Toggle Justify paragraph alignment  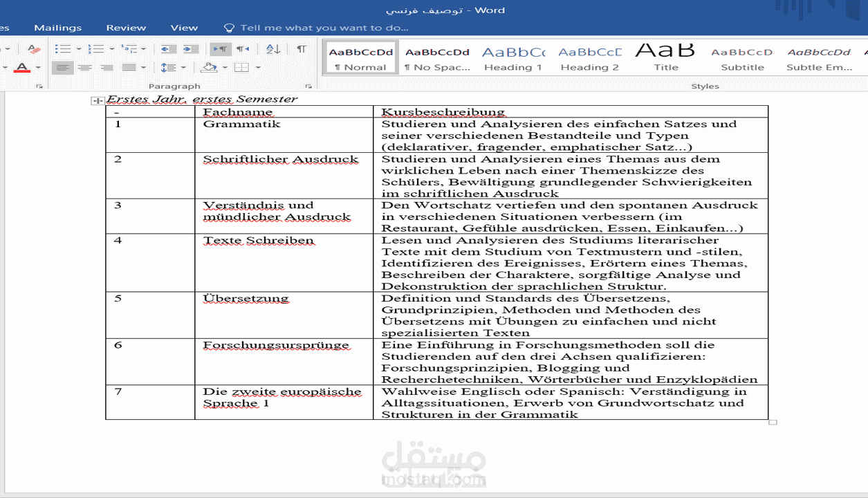(x=129, y=68)
